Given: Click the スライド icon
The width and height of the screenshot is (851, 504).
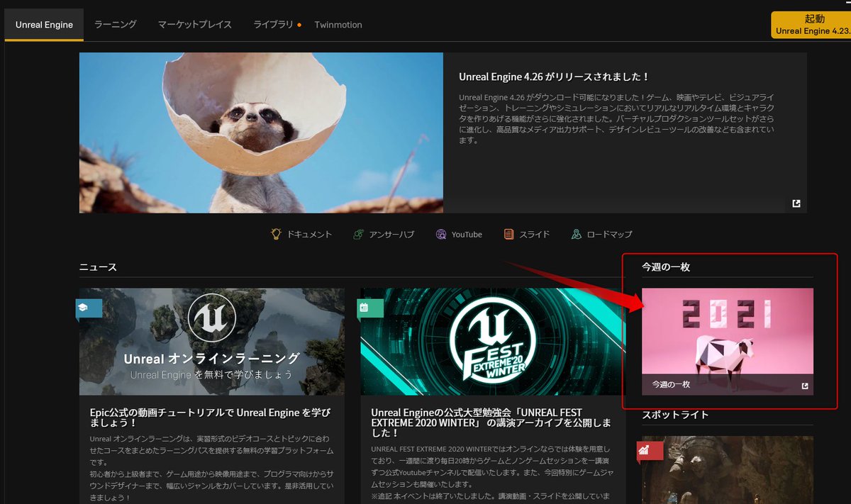Looking at the screenshot, I should (508, 234).
